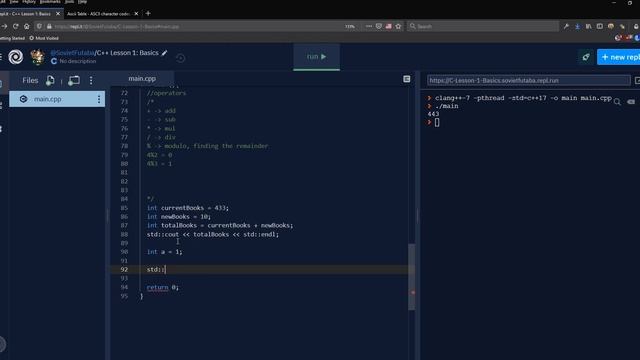Focus the repl.run output URL field
Viewport: 640px width, 360px height.
(529, 80)
